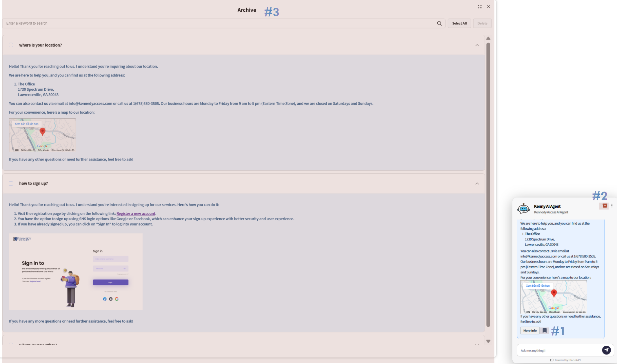617x364 pixels.
Task: Tick the partially visible third conversation checkbox
Action: 11,344
